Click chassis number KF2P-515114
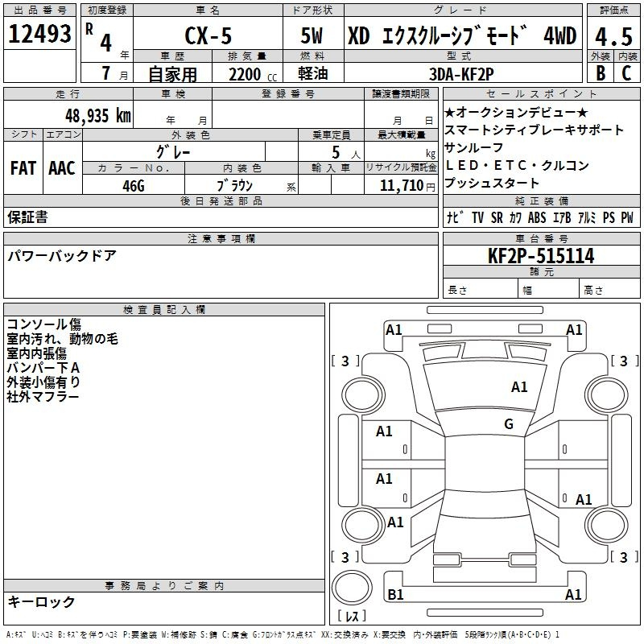This screenshot has width=644, height=644. click(x=541, y=255)
